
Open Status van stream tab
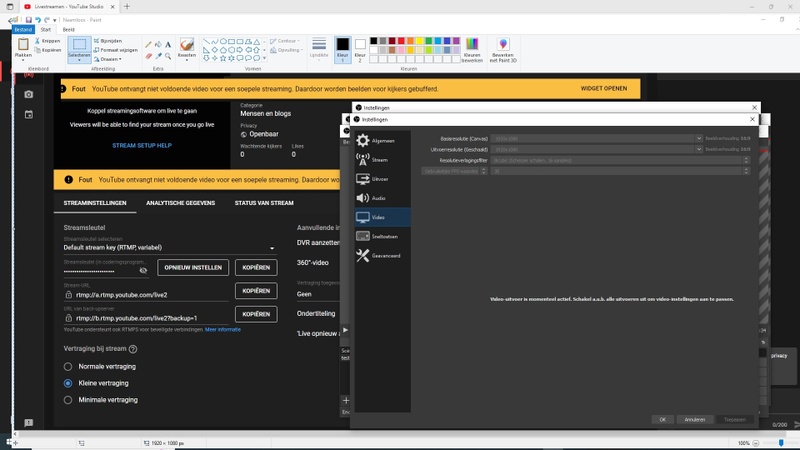(x=264, y=203)
